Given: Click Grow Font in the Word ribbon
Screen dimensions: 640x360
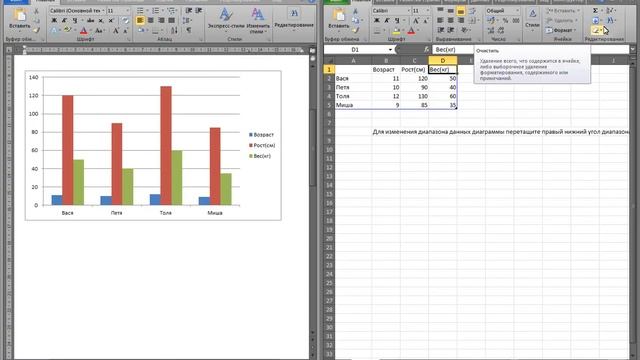Looking at the screenshot, I should click(116, 31).
